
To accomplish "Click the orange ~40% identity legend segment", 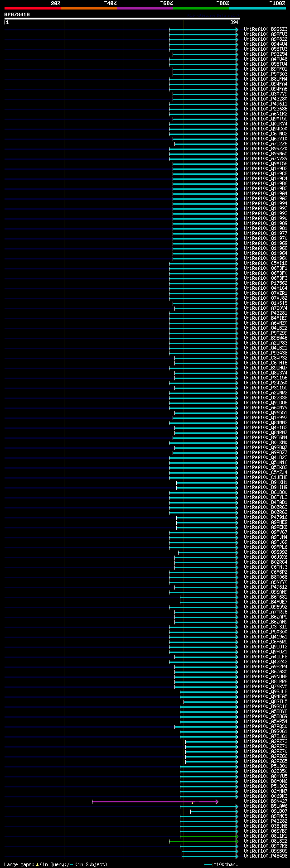I will [x=89, y=8].
